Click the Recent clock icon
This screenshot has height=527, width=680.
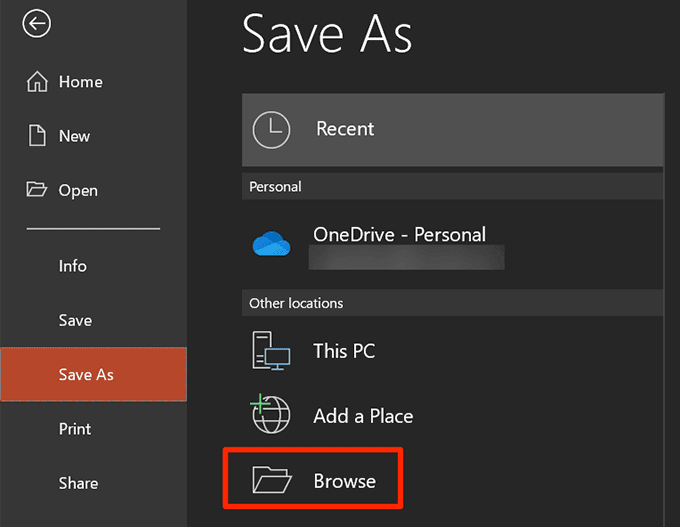click(x=272, y=129)
